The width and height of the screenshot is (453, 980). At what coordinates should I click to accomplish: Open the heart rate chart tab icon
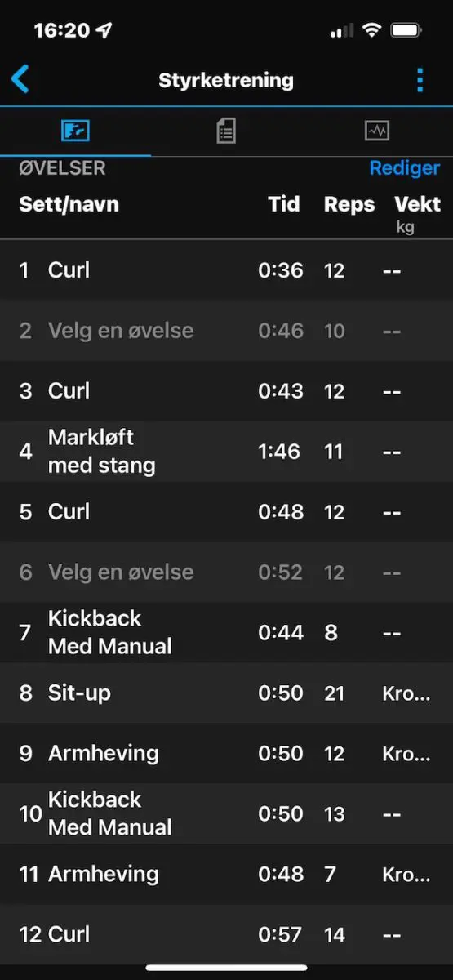[377, 131]
